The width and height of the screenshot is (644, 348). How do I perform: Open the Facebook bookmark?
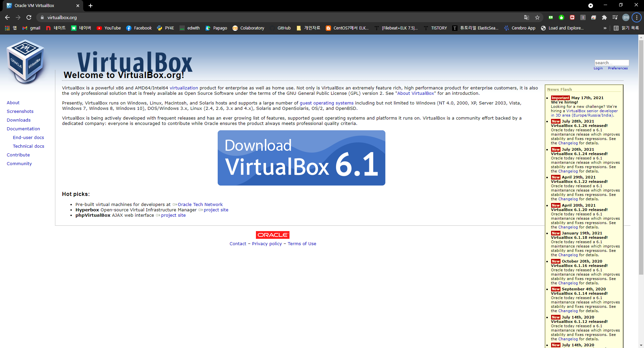139,28
